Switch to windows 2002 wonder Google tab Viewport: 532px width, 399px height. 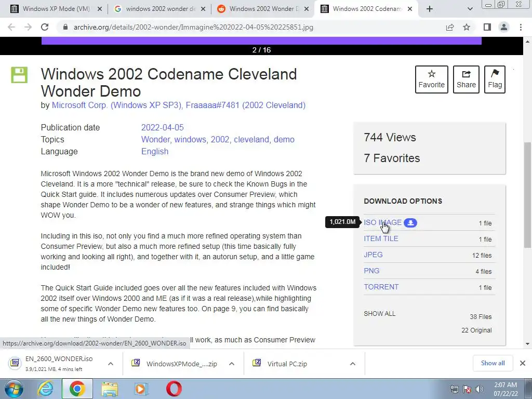coord(161,9)
